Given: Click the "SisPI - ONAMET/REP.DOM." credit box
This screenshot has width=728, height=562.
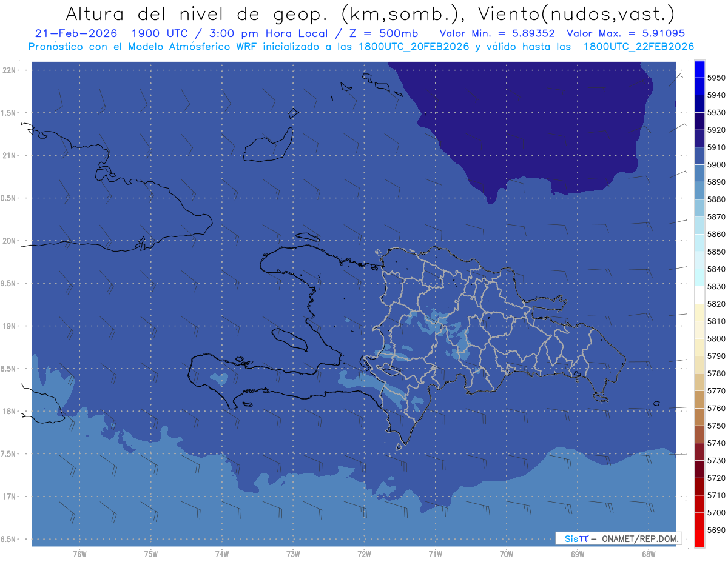Looking at the screenshot, I should [x=618, y=538].
